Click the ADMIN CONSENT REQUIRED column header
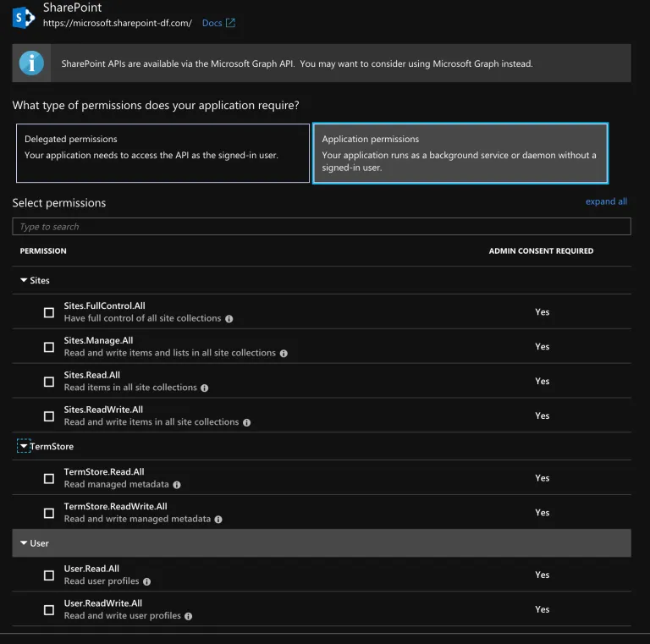This screenshot has width=650, height=644. click(541, 250)
